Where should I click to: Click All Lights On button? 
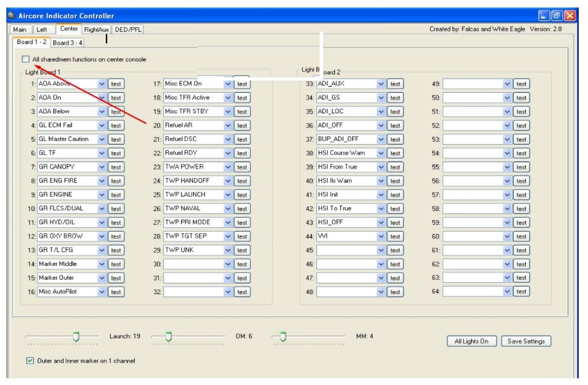pos(472,341)
